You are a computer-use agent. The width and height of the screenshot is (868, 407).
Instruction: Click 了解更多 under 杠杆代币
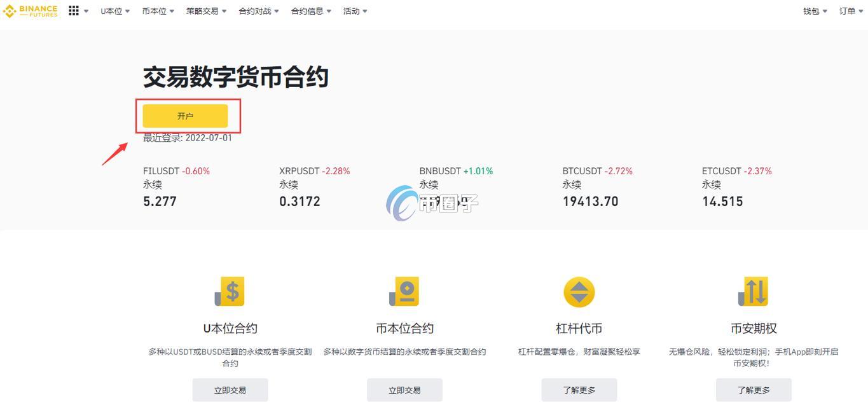[x=578, y=390]
